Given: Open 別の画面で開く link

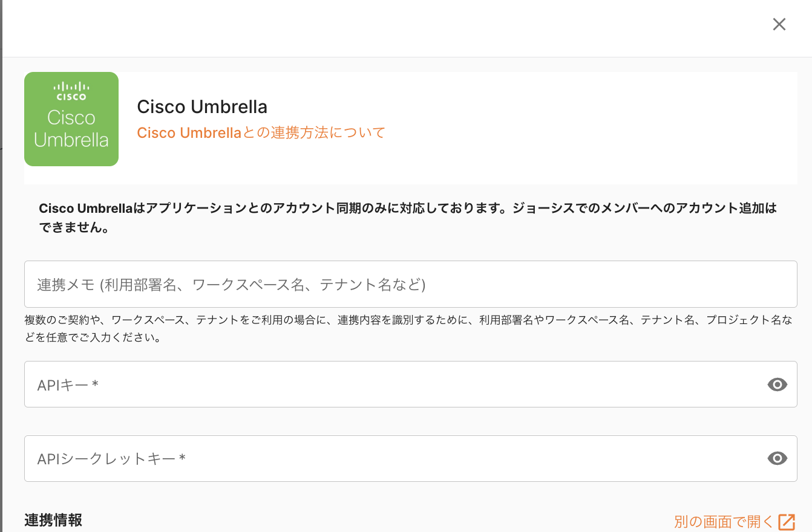Looking at the screenshot, I should click(724, 522).
